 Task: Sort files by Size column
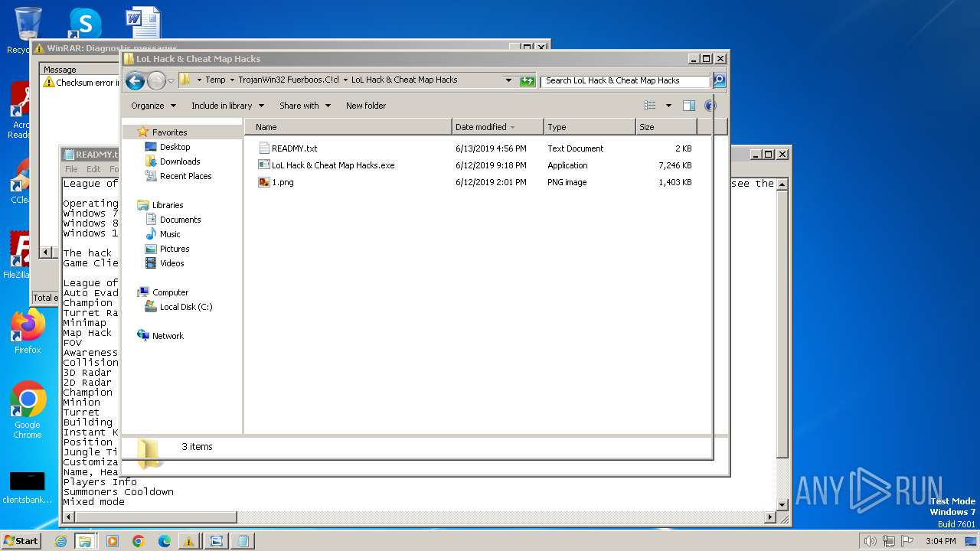666,127
